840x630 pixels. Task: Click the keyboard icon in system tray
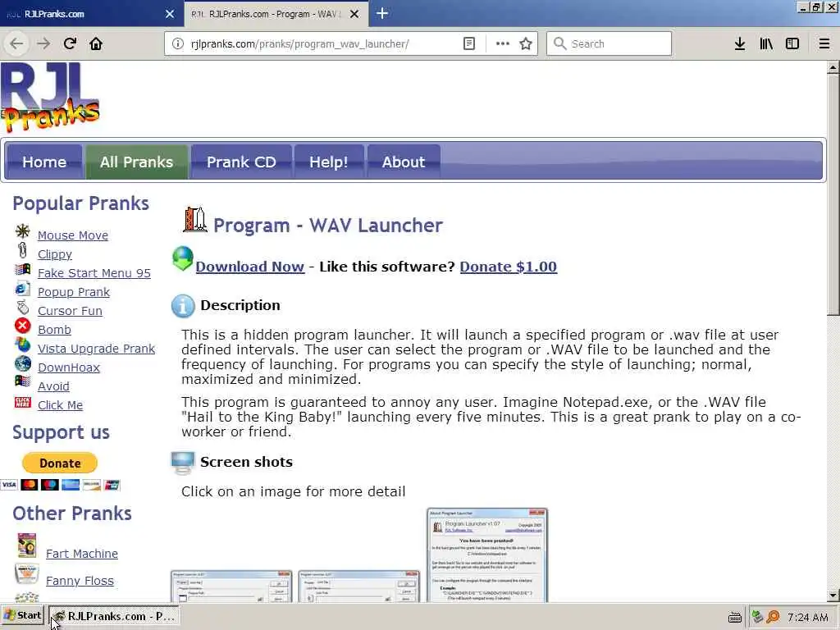click(x=735, y=618)
